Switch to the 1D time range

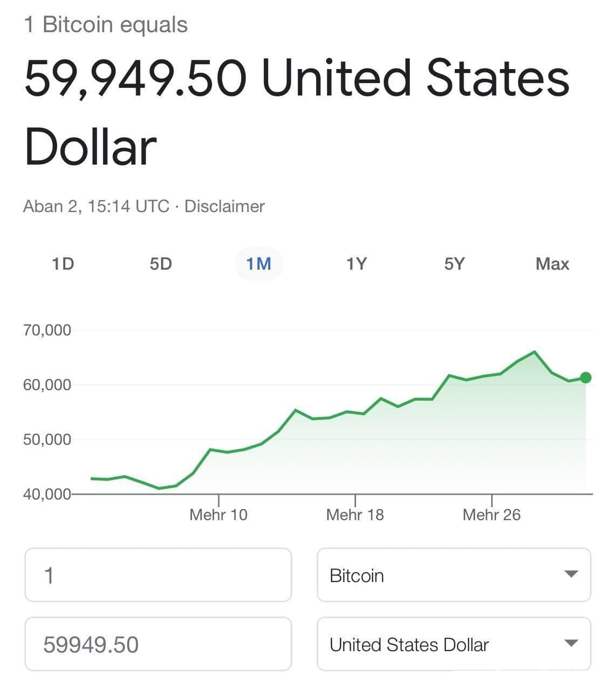(63, 264)
